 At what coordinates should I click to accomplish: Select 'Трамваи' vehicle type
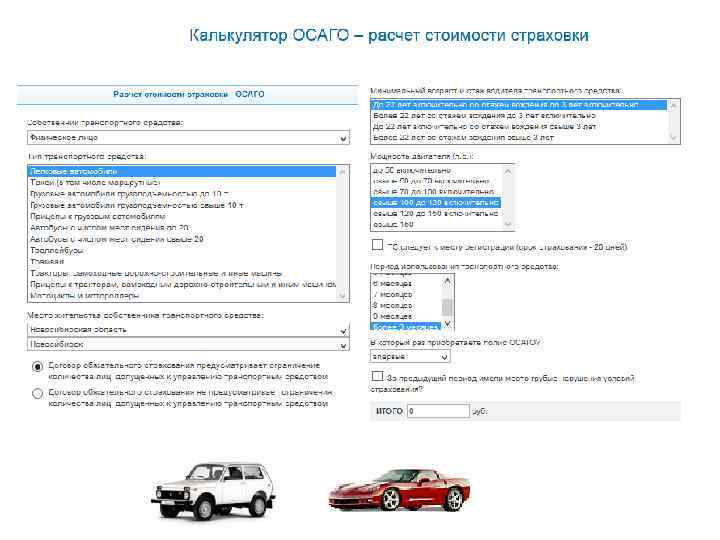tap(182, 261)
